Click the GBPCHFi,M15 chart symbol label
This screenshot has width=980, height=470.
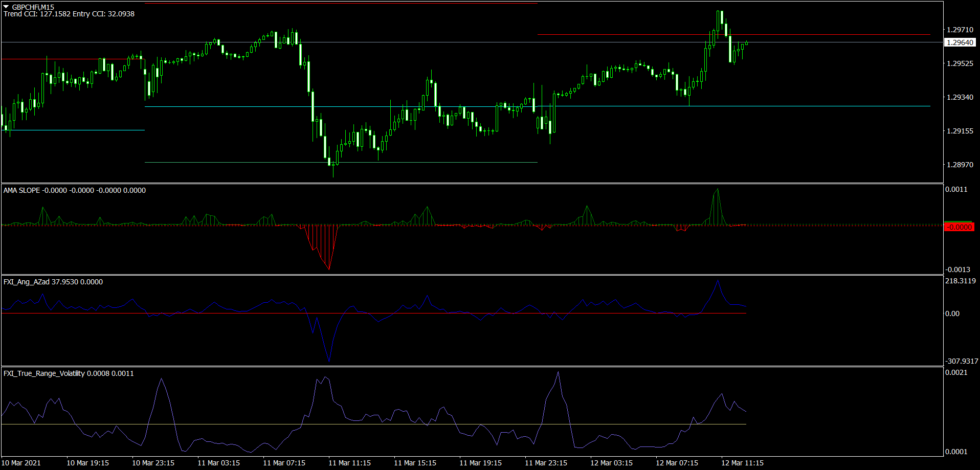[33, 7]
